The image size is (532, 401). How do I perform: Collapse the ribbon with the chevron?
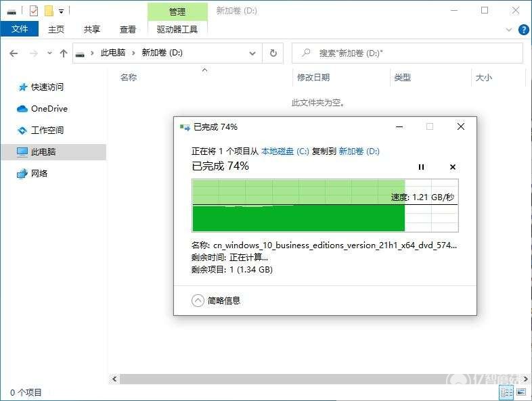[509, 30]
